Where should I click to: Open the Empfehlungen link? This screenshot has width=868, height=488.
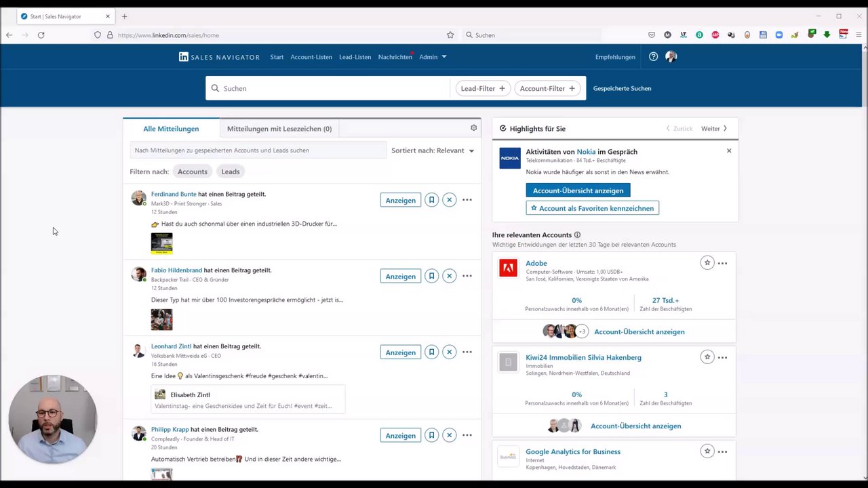pos(615,57)
